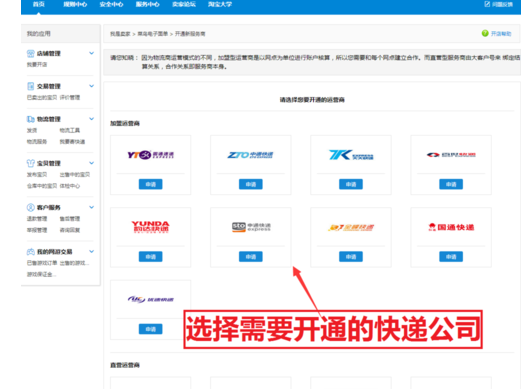This screenshot has width=523, height=389.
Task: Click the 宝贝管理 shirt icon
Action: pyautogui.click(x=30, y=163)
